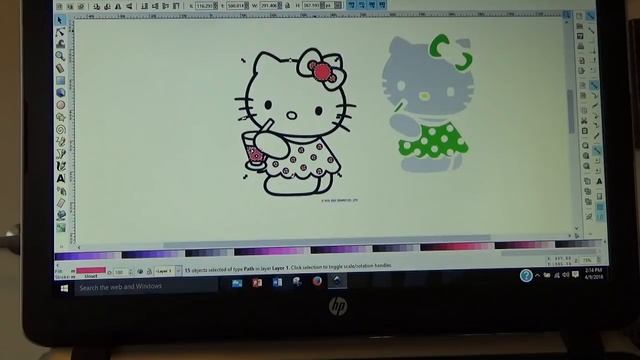Select the Measure tool
Image resolution: width=640 pixels, height=360 pixels.
tap(60, 68)
